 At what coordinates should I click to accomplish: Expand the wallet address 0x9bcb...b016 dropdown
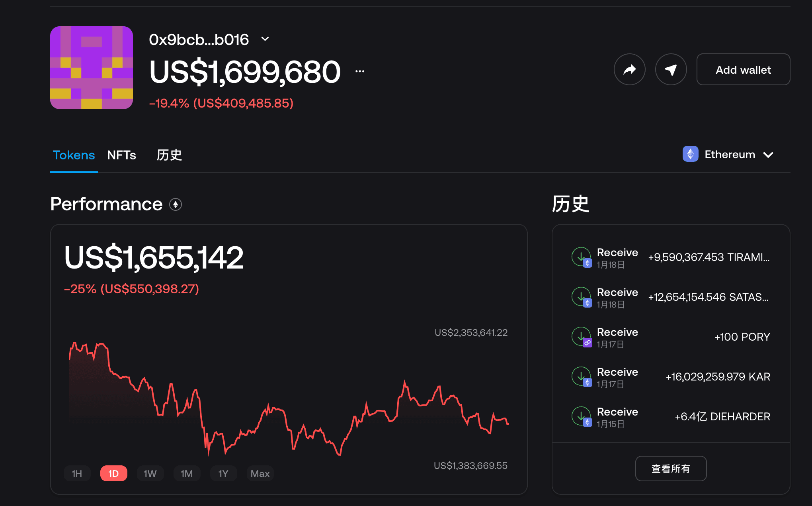tap(265, 39)
